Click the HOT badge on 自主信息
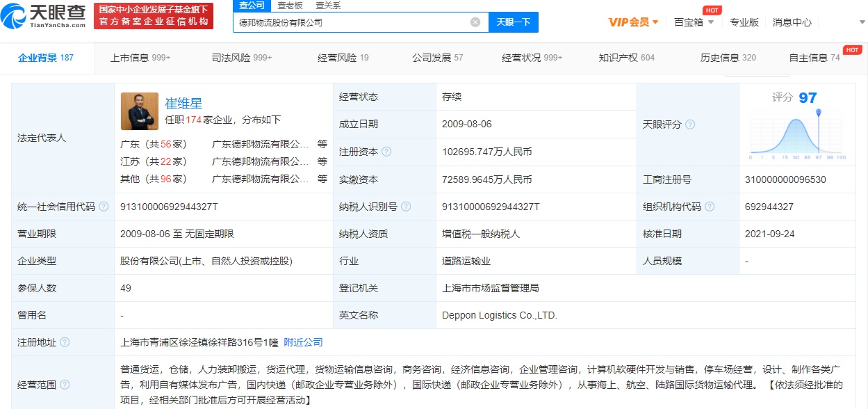Viewport: 868px width, 409px height. [x=853, y=50]
